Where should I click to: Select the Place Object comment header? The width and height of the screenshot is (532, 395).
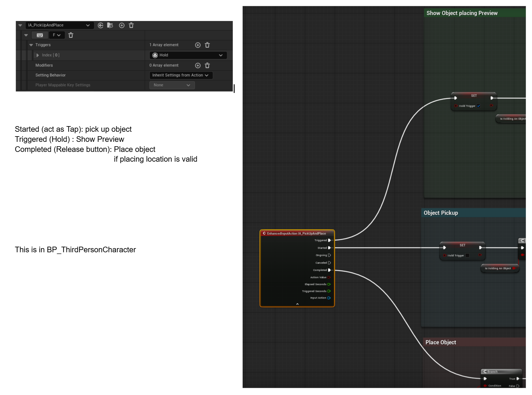(x=475, y=342)
